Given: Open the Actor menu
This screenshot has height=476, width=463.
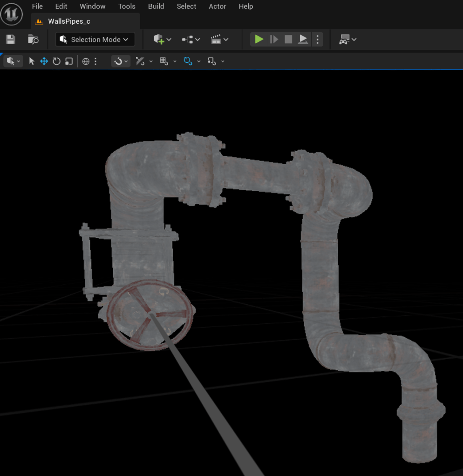Looking at the screenshot, I should point(217,7).
